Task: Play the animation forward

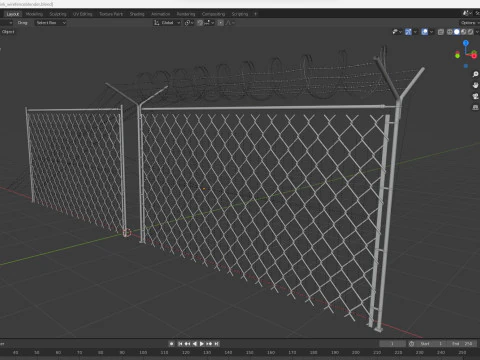Action: pyautogui.click(x=202, y=344)
